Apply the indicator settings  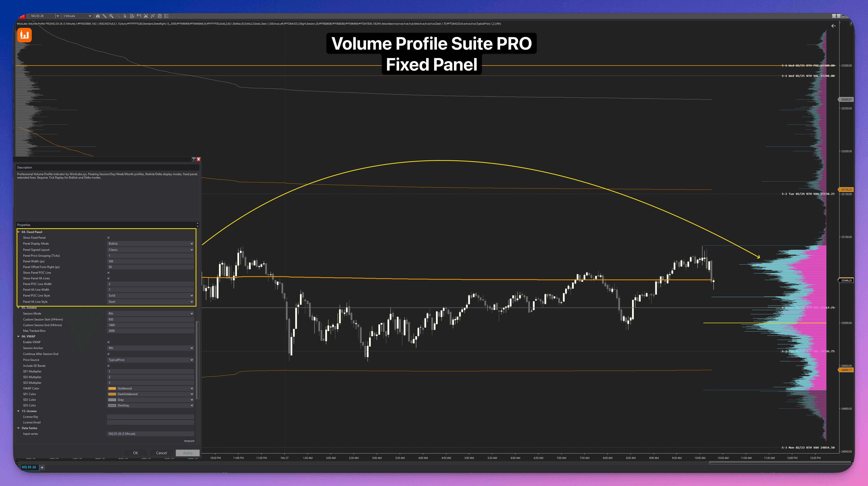pyautogui.click(x=187, y=452)
